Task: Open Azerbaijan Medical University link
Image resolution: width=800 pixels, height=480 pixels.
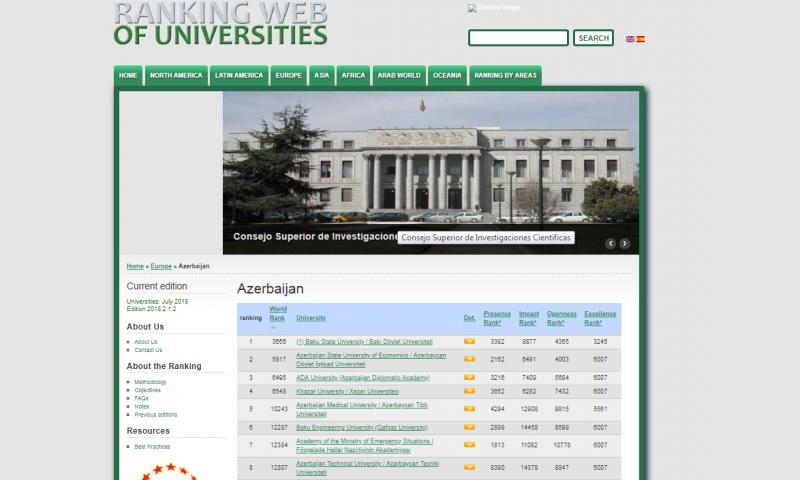Action: pyautogui.click(x=362, y=409)
